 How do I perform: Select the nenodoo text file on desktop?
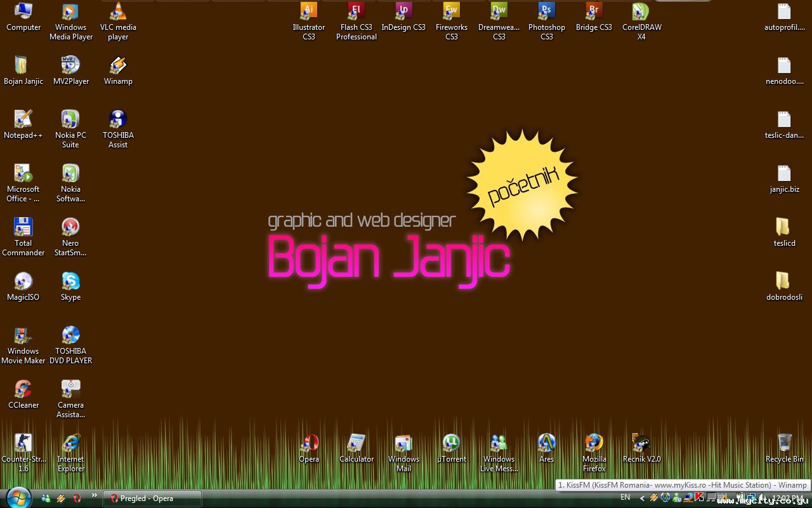pyautogui.click(x=784, y=70)
